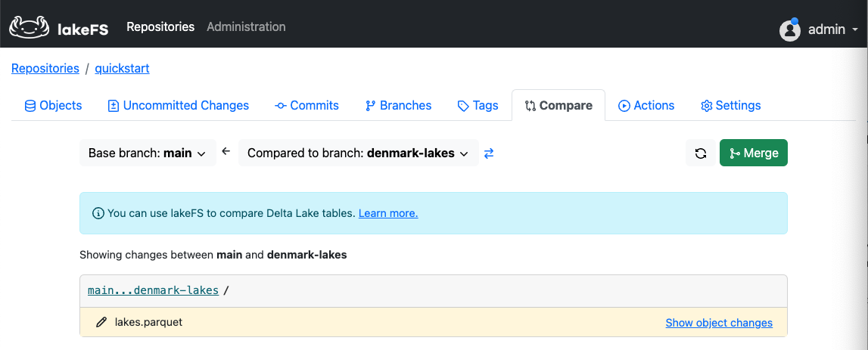Switch to the Actions tab

pyautogui.click(x=646, y=106)
